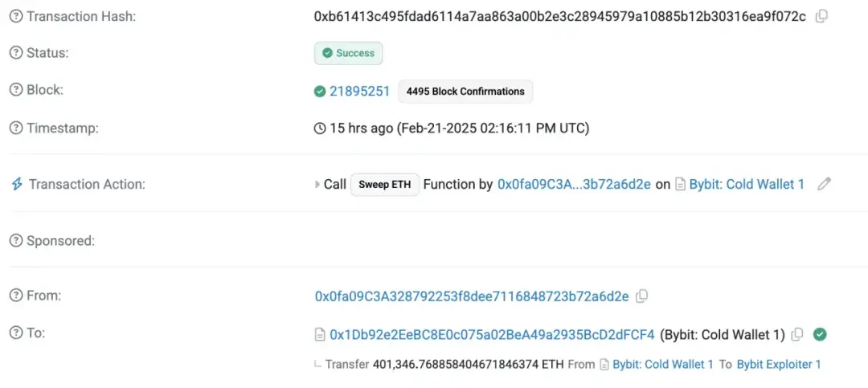The width and height of the screenshot is (868, 388).
Task: Open the full From address link
Action: click(472, 296)
